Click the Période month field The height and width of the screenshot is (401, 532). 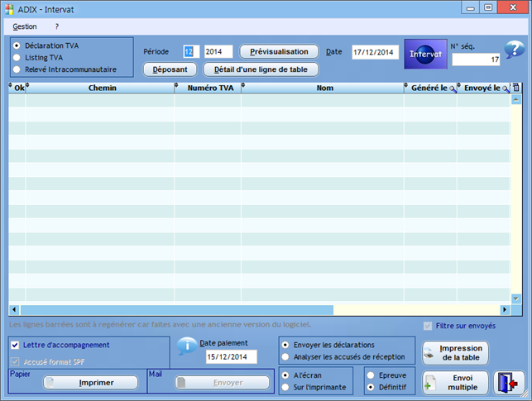tap(191, 51)
